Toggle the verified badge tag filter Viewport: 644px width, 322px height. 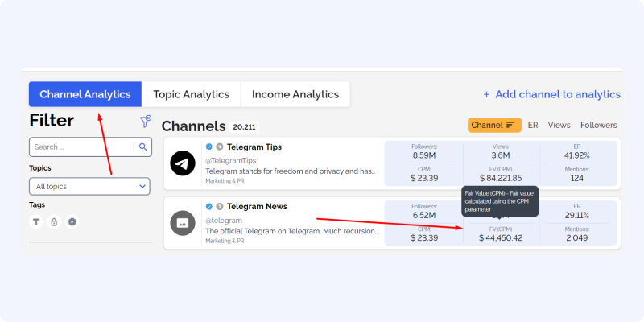[72, 222]
